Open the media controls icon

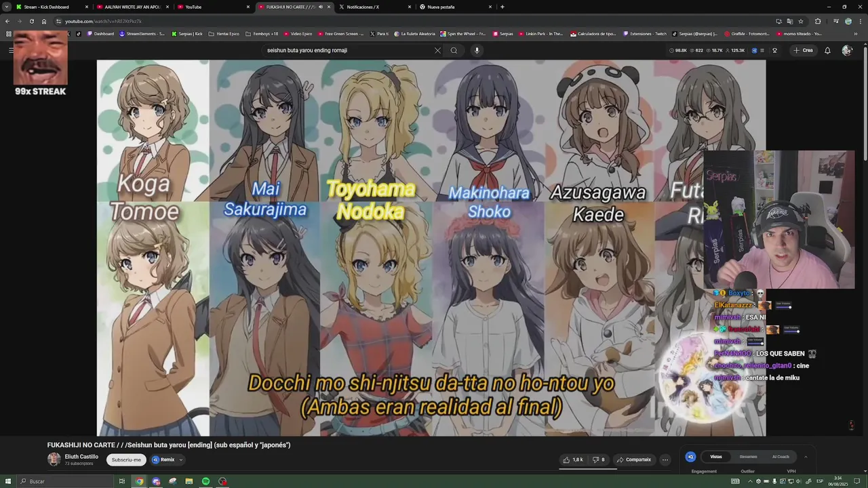tap(835, 21)
